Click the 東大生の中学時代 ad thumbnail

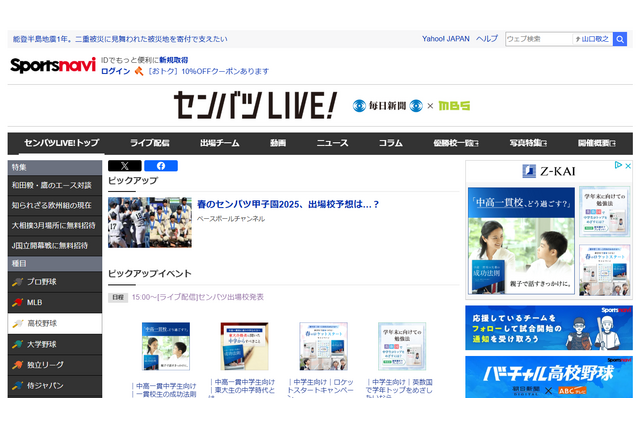244,346
